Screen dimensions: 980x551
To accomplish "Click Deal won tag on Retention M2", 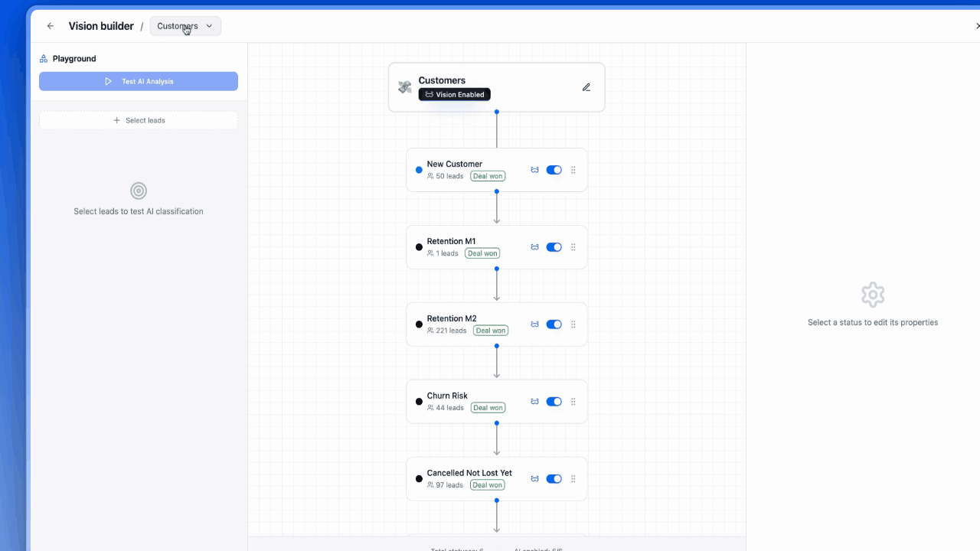I will tap(490, 331).
